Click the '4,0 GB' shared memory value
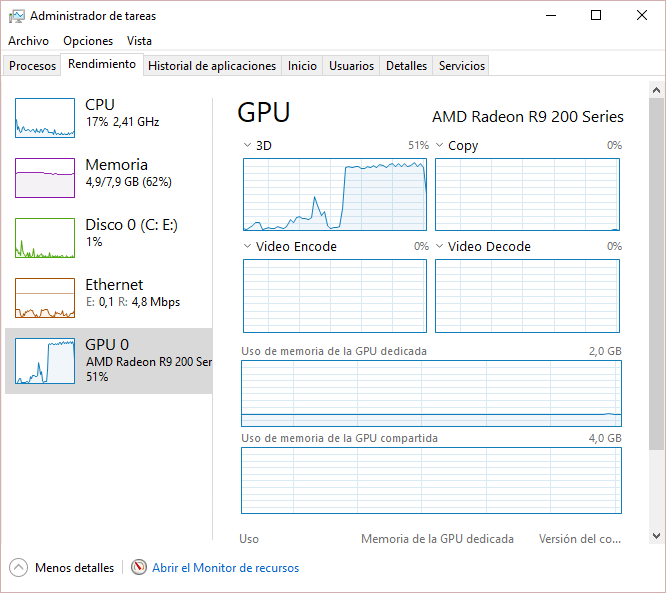This screenshot has width=666, height=593. click(605, 438)
